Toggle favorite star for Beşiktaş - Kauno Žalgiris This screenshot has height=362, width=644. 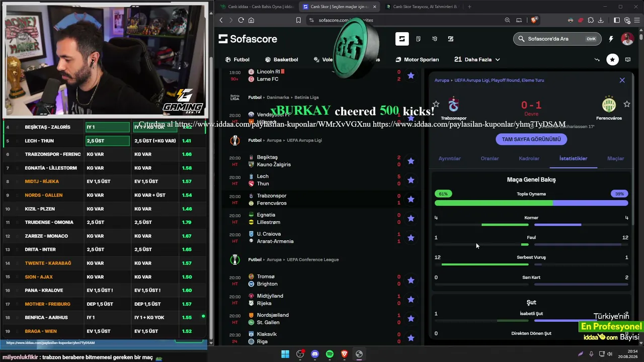click(411, 161)
